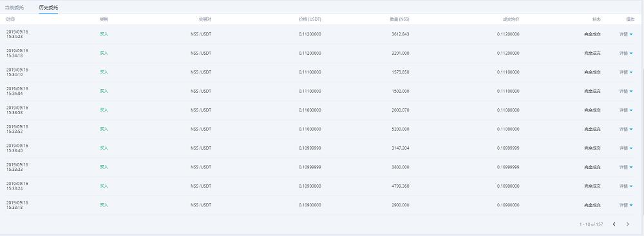Expand 详情 for the 15:33:40 order
This screenshot has height=236, width=644.
pyautogui.click(x=626, y=148)
